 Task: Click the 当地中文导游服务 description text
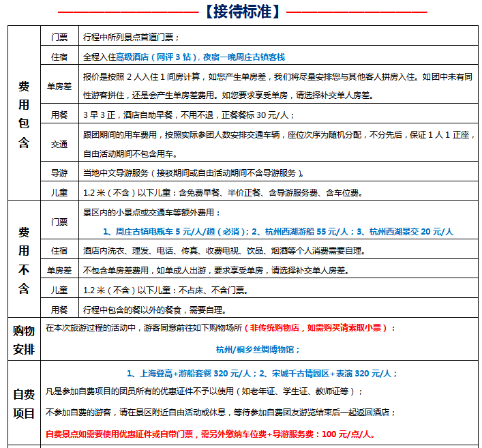[194, 173]
